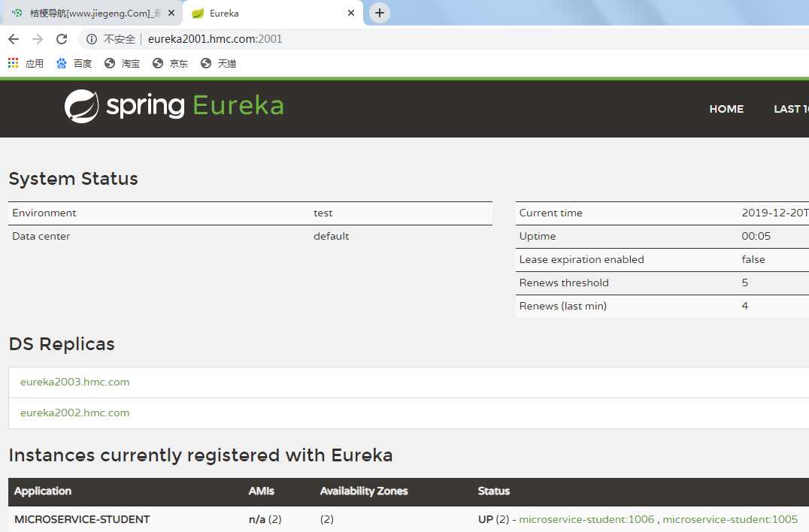Screen dimensions: 809x532
Task: Open the new tab plus button
Action: tap(379, 13)
